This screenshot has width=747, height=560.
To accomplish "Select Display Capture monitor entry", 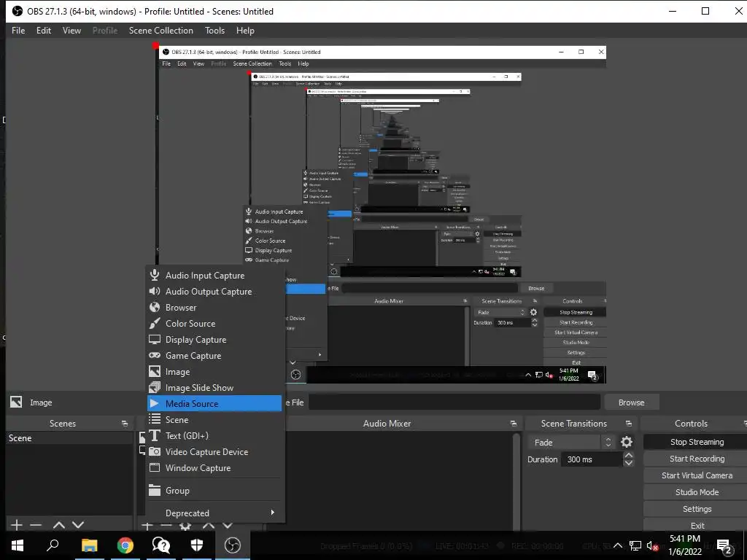I will click(214, 340).
